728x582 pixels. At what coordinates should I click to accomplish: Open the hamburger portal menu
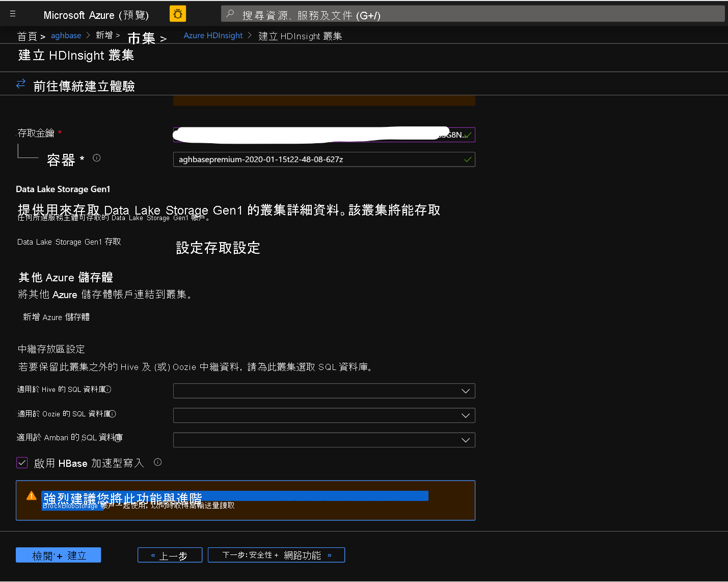click(x=13, y=14)
